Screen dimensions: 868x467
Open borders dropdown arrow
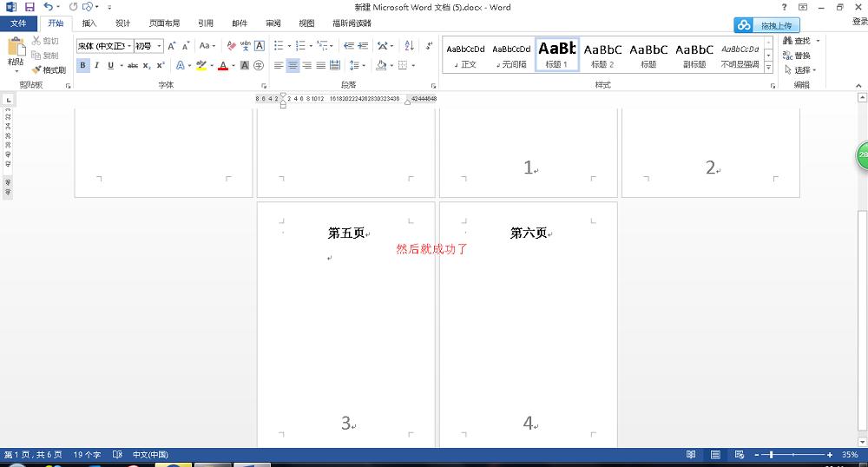coord(413,65)
